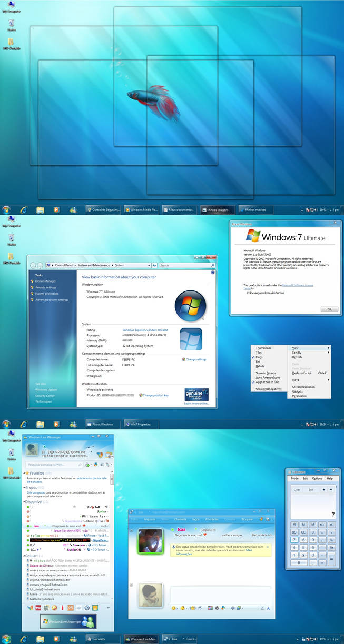
Task: Choose Refresh from the desktop context menu
Action: (297, 357)
